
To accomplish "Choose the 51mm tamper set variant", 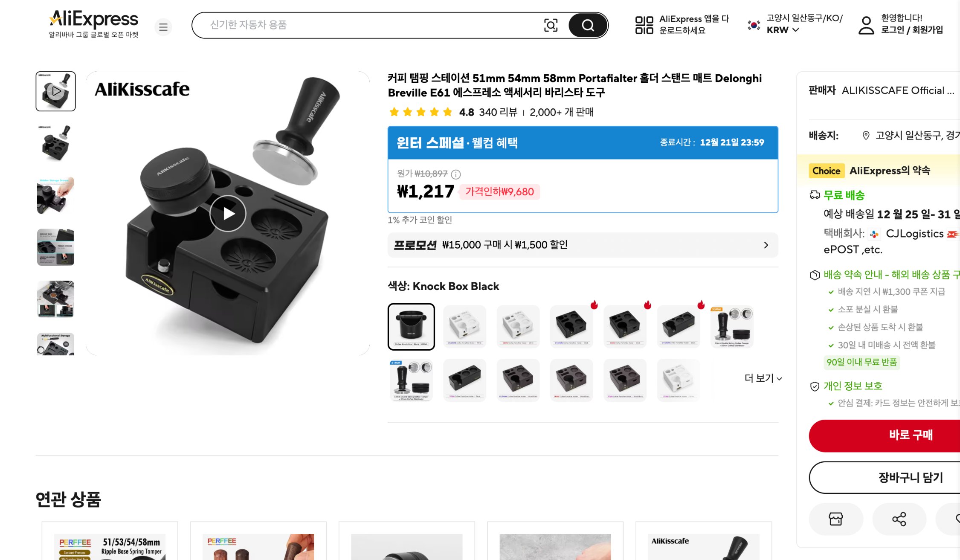I will click(x=411, y=380).
